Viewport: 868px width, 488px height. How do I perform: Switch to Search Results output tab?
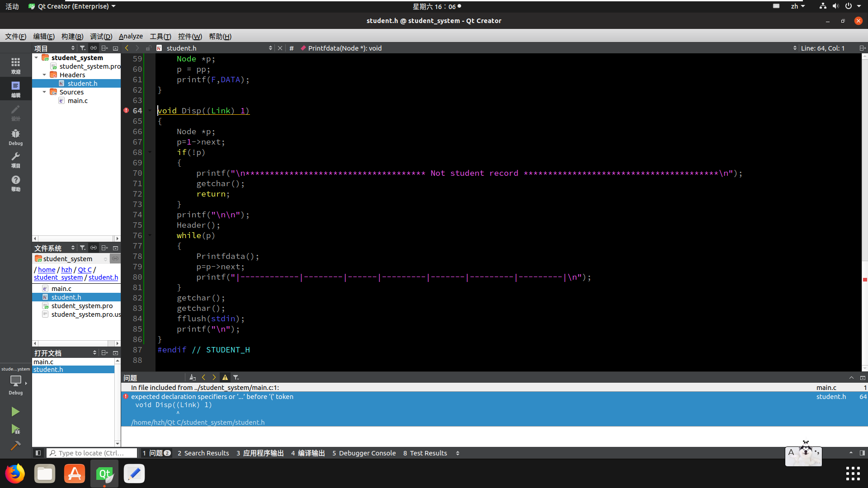coord(203,453)
